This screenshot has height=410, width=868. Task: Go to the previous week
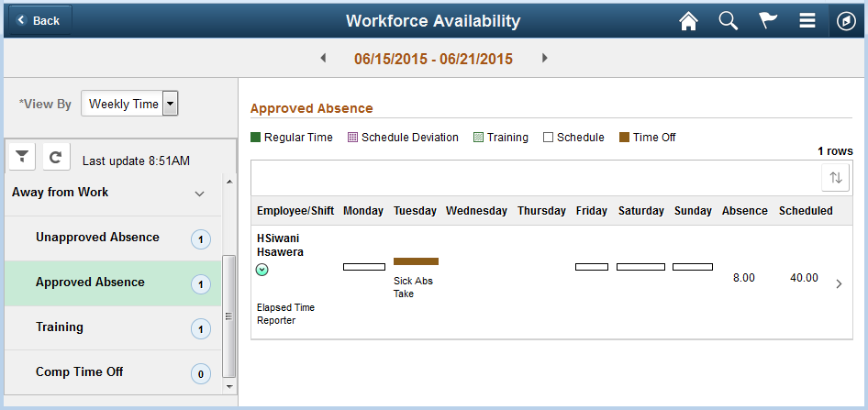tap(323, 58)
